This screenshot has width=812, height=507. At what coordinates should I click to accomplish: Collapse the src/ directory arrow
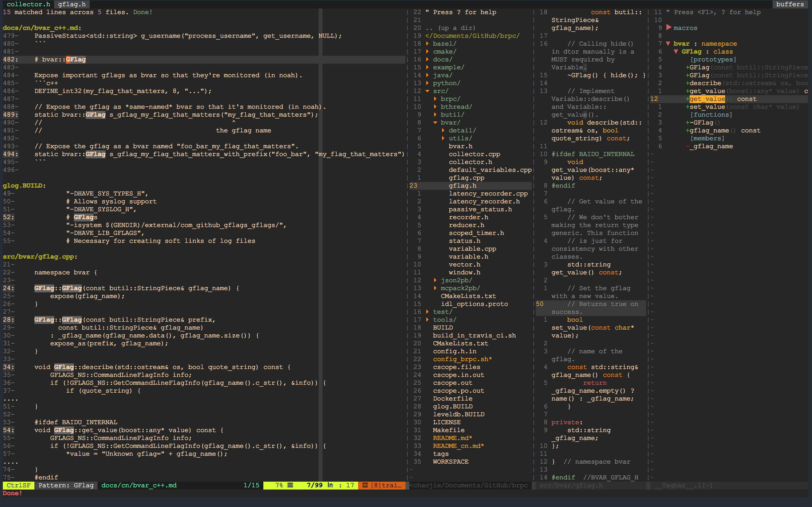click(x=427, y=91)
